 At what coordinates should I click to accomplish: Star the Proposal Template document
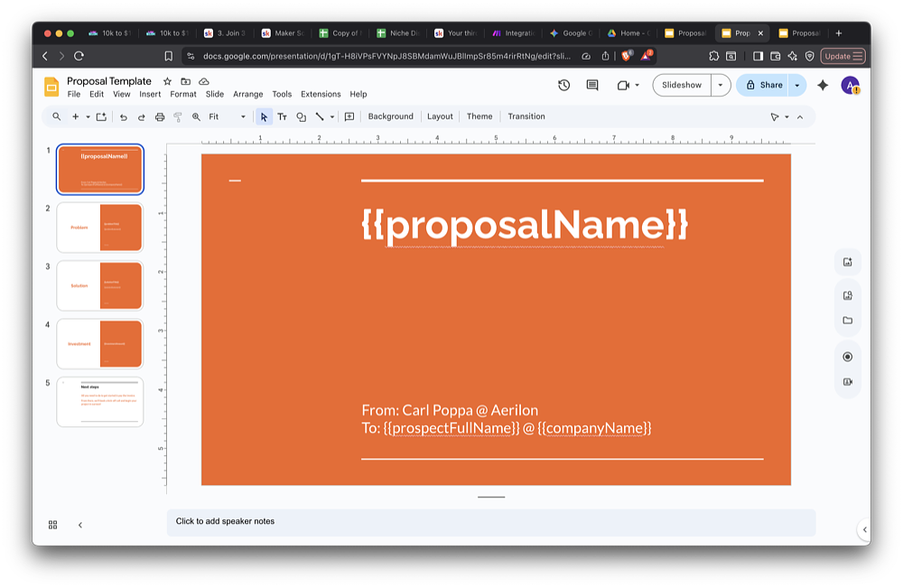167,81
